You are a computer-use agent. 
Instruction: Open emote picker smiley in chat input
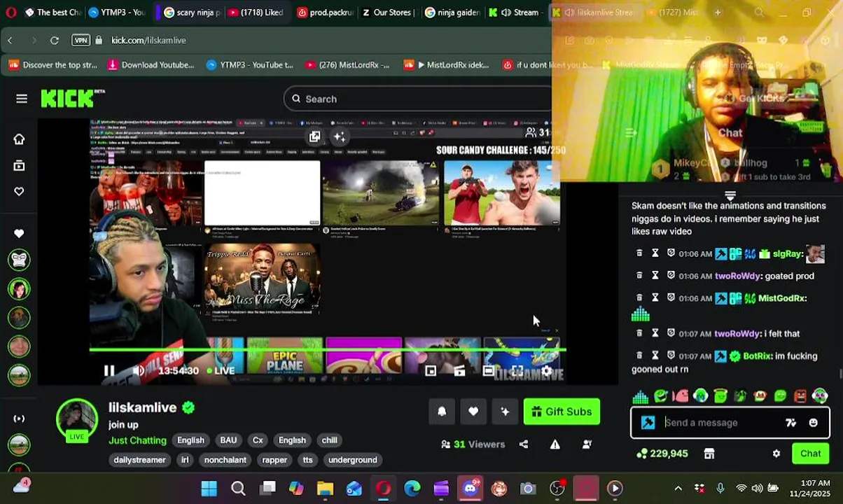(x=813, y=423)
